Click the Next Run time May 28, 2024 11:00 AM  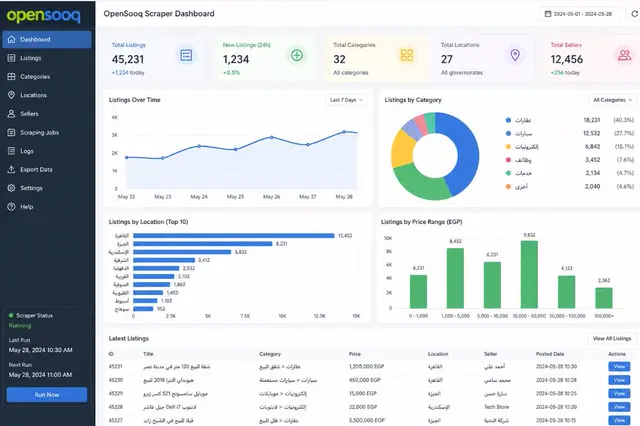click(40, 375)
